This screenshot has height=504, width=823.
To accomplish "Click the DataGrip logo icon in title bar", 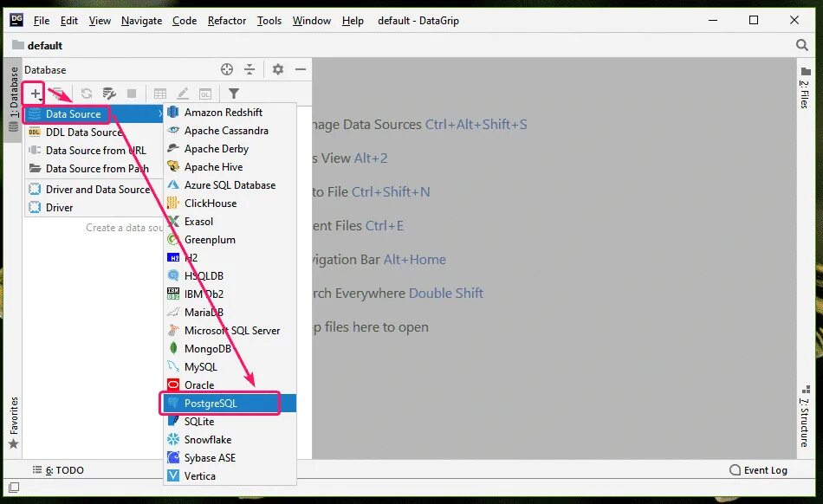I will (x=16, y=20).
